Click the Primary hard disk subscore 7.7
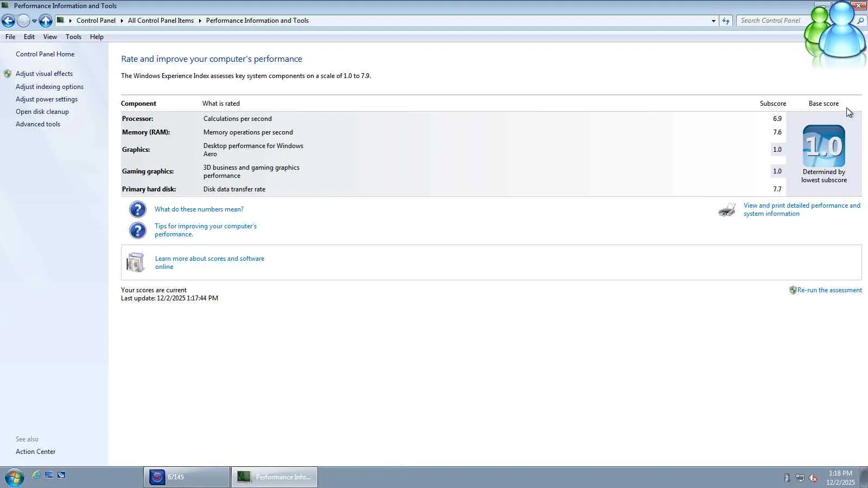The width and height of the screenshot is (868, 488). (777, 189)
